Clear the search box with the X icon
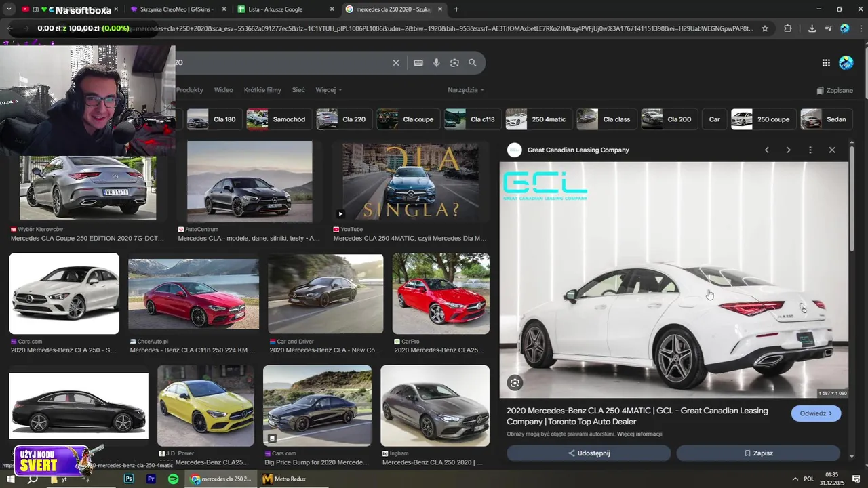Screen dimensions: 868x488 coord(396,62)
